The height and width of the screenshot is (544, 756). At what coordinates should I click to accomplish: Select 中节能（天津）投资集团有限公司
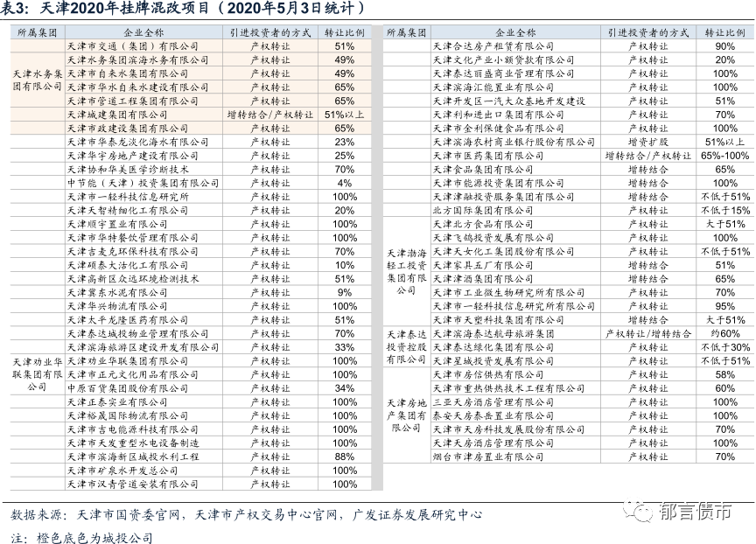[143, 183]
